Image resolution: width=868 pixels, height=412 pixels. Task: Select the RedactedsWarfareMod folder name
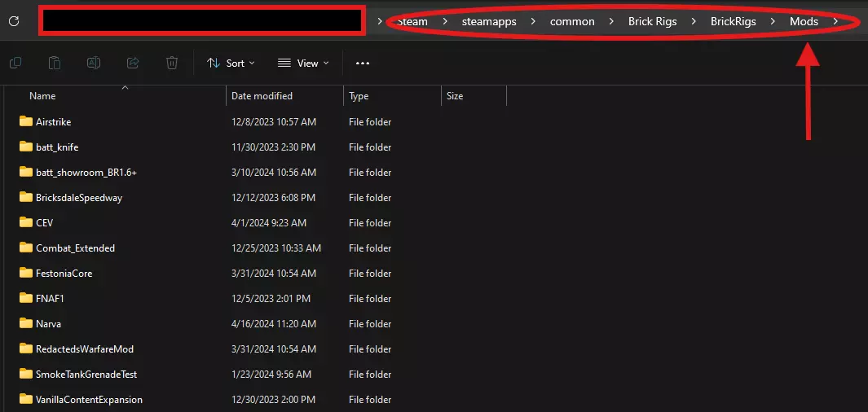tap(85, 349)
